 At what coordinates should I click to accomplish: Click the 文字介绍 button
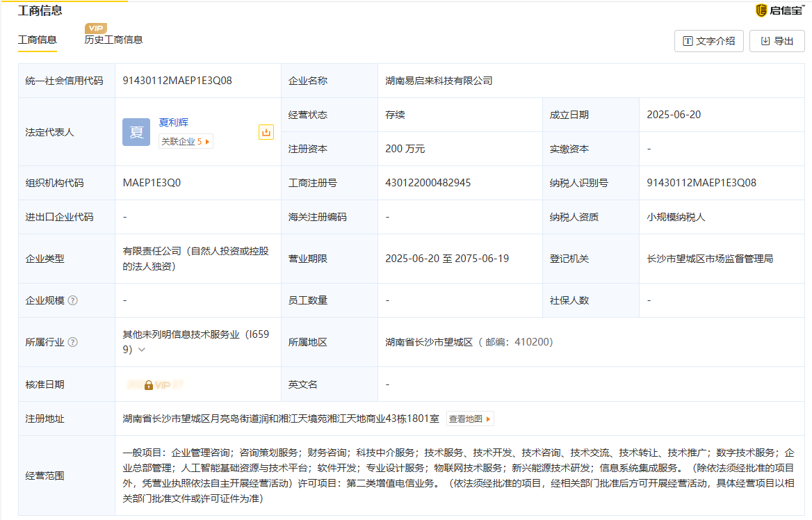pyautogui.click(x=708, y=41)
